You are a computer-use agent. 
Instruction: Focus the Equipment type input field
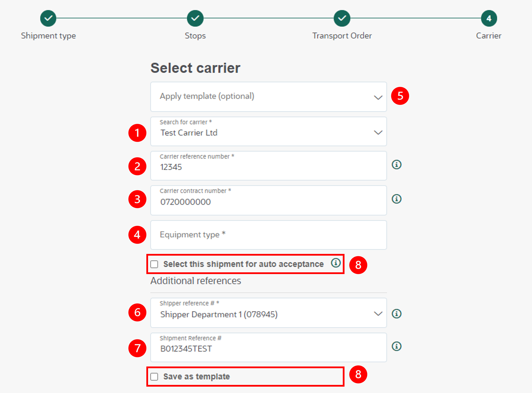(268, 235)
